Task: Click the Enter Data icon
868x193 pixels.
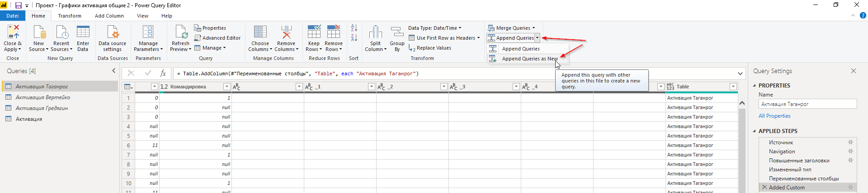Action: pos(83,32)
